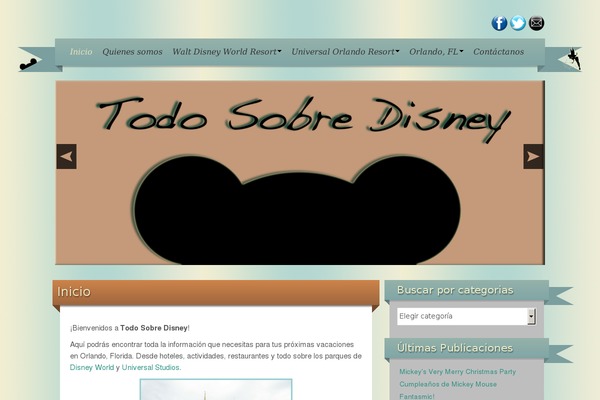Open Mickey's Very Merry Christmas Party post

(x=458, y=372)
